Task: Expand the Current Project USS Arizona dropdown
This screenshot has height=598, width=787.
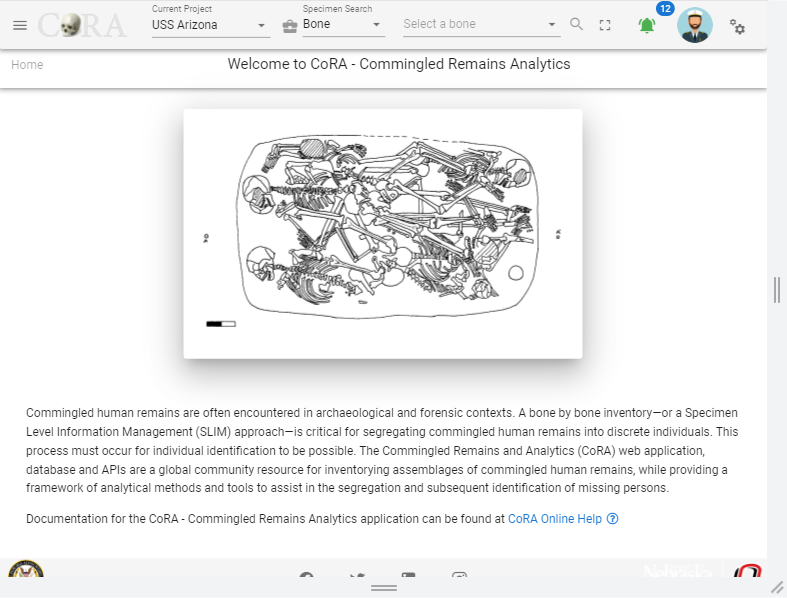Action: [x=211, y=25]
